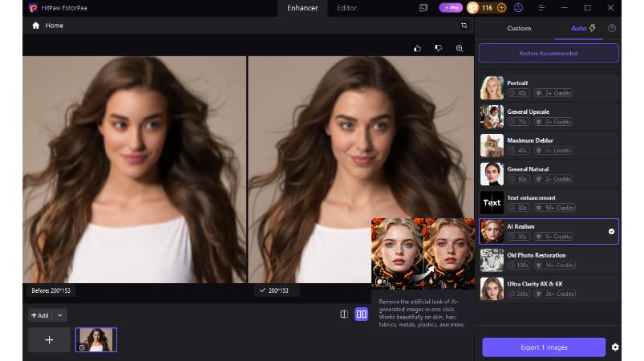Viewport: 644px width, 361px height.
Task: Click the Restore Recommended button
Action: (549, 54)
